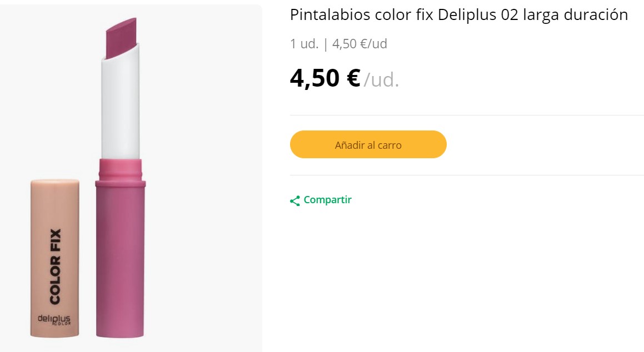Click the gray "/ud." label beside price

point(382,80)
